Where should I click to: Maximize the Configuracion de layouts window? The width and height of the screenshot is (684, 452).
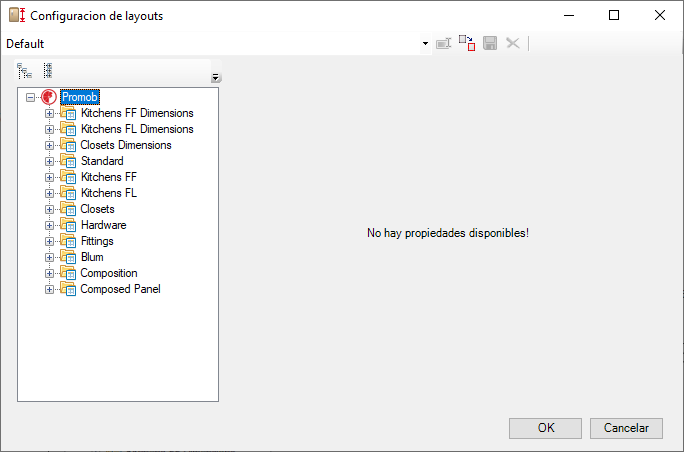(x=614, y=15)
